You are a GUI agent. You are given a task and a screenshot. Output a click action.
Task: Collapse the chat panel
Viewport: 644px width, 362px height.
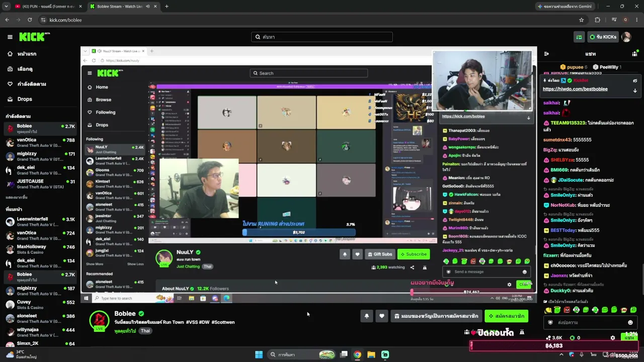point(546,54)
